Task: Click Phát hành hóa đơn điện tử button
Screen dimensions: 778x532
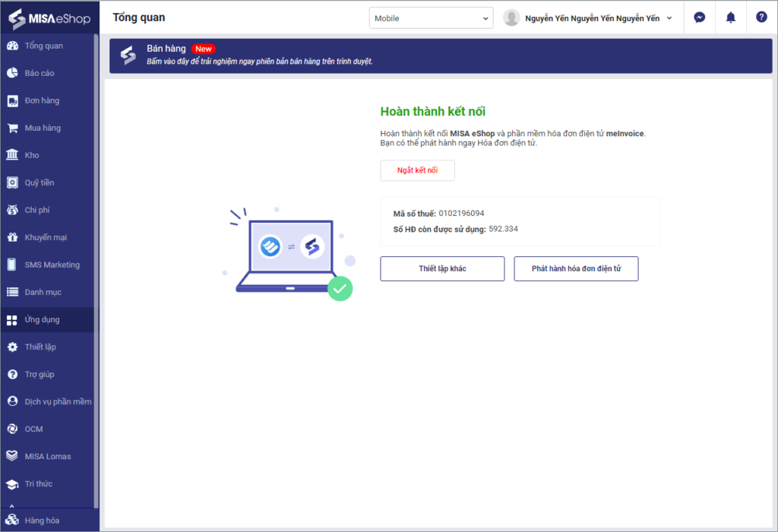Action: coord(576,268)
